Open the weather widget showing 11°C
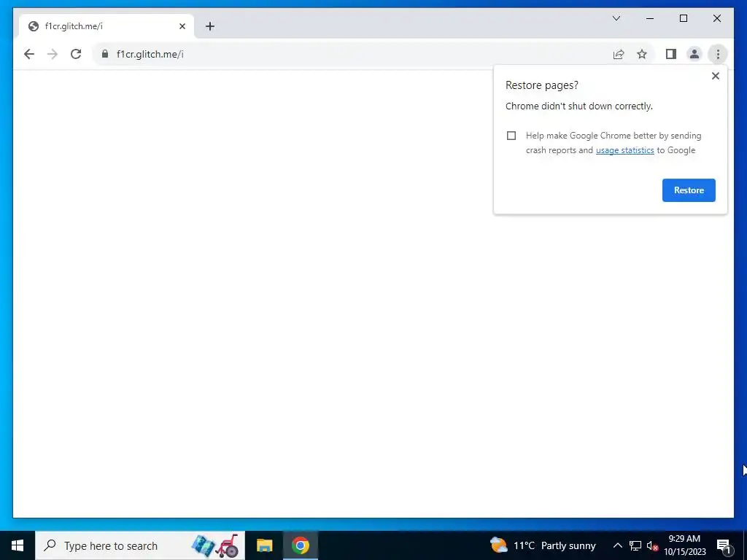Screen dimensions: 747x560 543,545
